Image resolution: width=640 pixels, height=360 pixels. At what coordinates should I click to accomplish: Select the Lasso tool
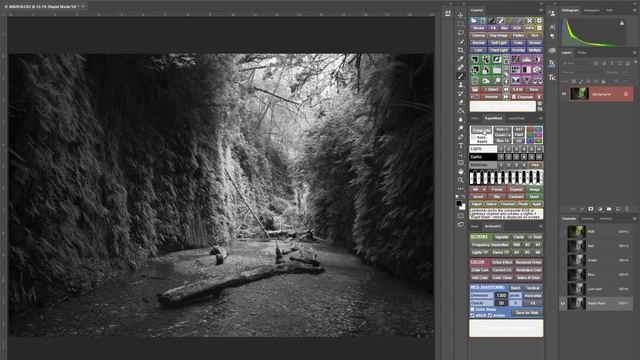pos(460,33)
